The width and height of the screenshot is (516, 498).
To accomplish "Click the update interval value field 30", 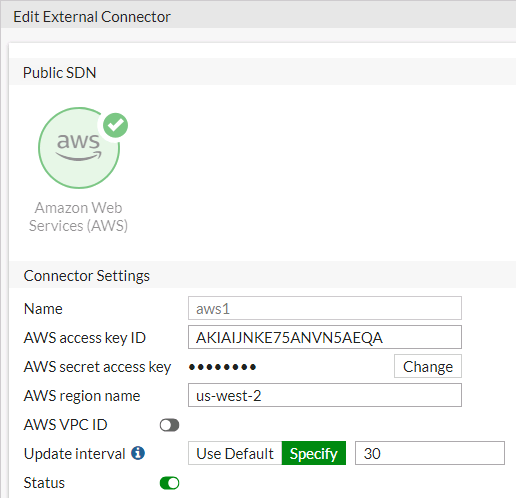I will point(430,453).
